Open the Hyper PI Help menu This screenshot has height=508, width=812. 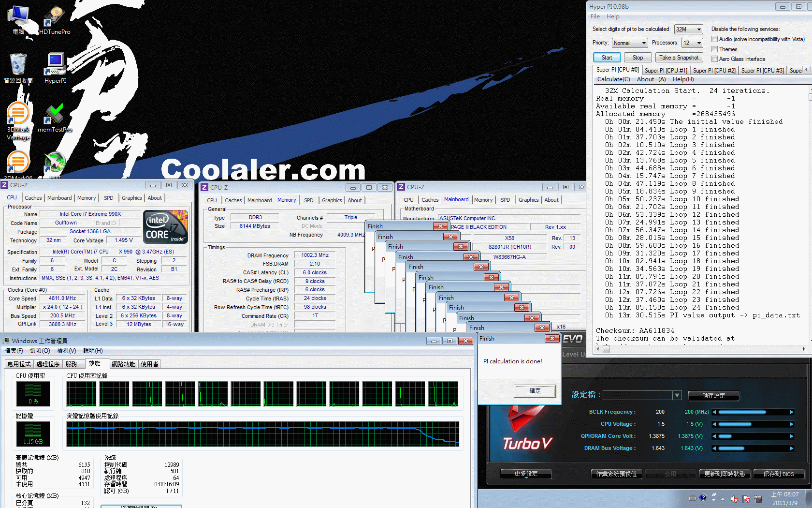(x=613, y=16)
